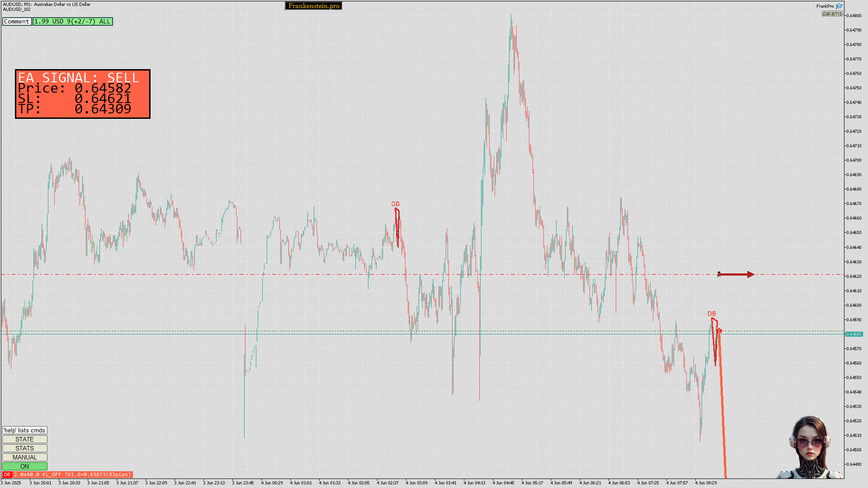868x488 pixels.
Task: Switch to MANUAL mode
Action: click(24, 457)
